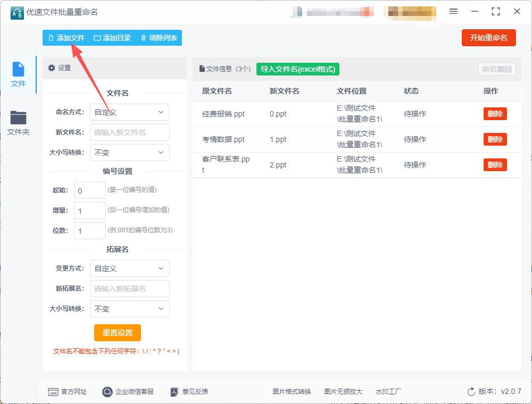Click the settings gear icon beside 设置
This screenshot has width=532, height=404.
pos(52,68)
